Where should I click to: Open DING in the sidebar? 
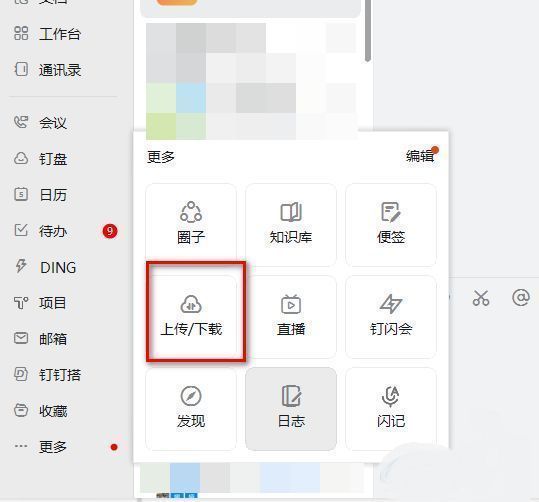45,267
